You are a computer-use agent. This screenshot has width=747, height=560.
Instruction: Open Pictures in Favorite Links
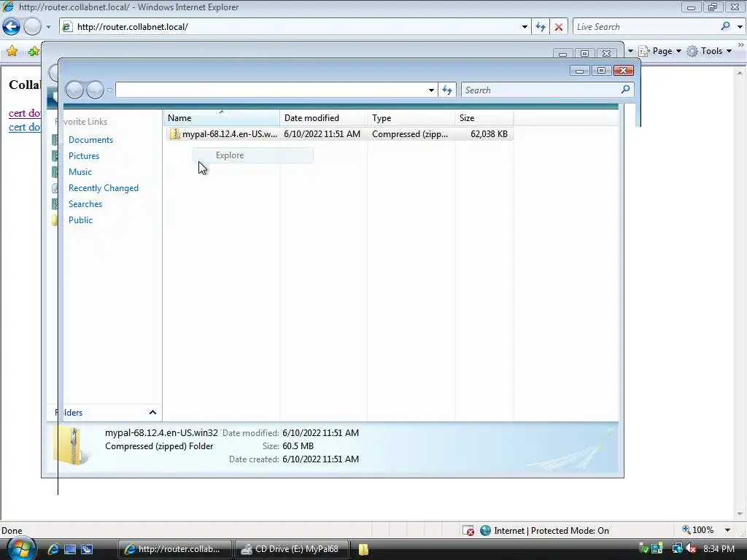pyautogui.click(x=84, y=156)
